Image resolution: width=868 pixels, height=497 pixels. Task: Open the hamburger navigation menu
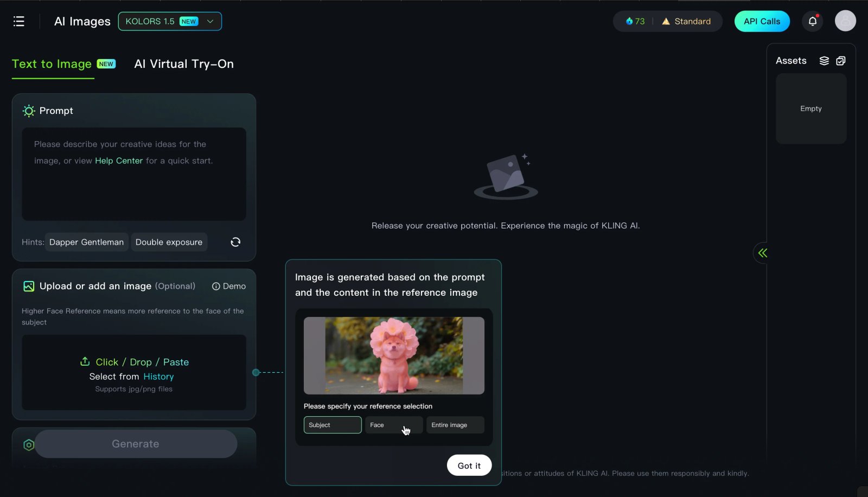pyautogui.click(x=19, y=21)
